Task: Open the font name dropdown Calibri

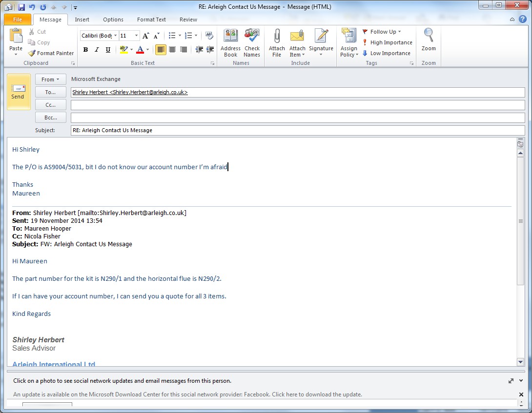Action: tap(115, 36)
